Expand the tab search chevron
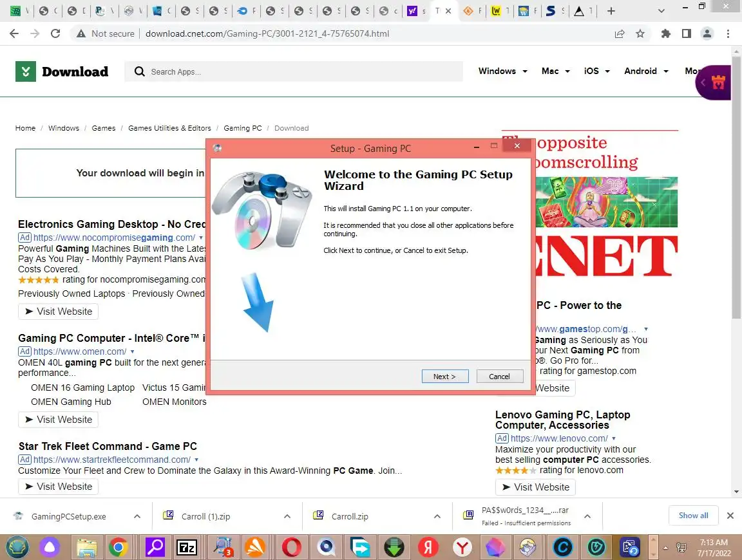This screenshot has width=742, height=560. pos(661,11)
